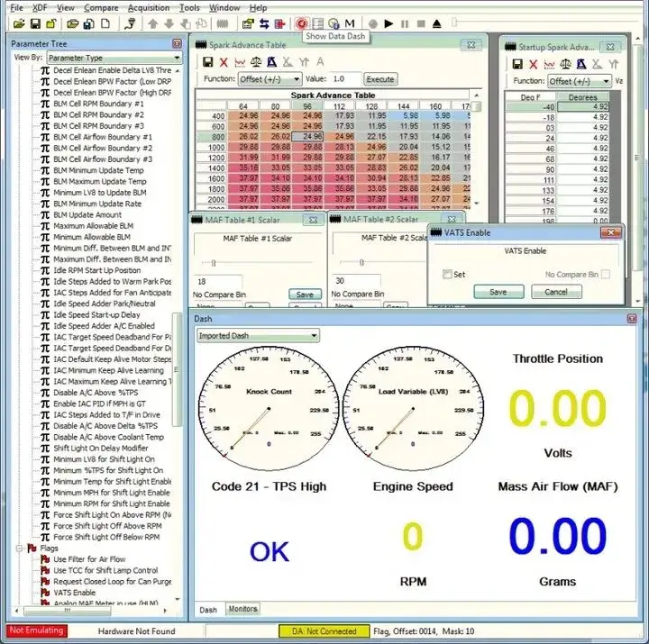Select the VATS Enable flag in parameter tree
The image size is (649, 644).
click(74, 593)
